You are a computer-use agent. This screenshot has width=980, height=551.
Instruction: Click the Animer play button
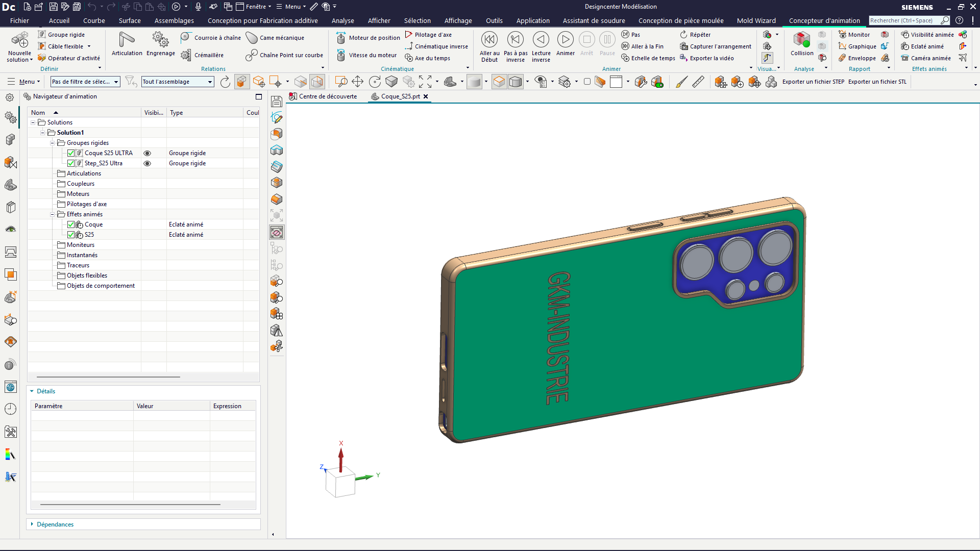565,44
